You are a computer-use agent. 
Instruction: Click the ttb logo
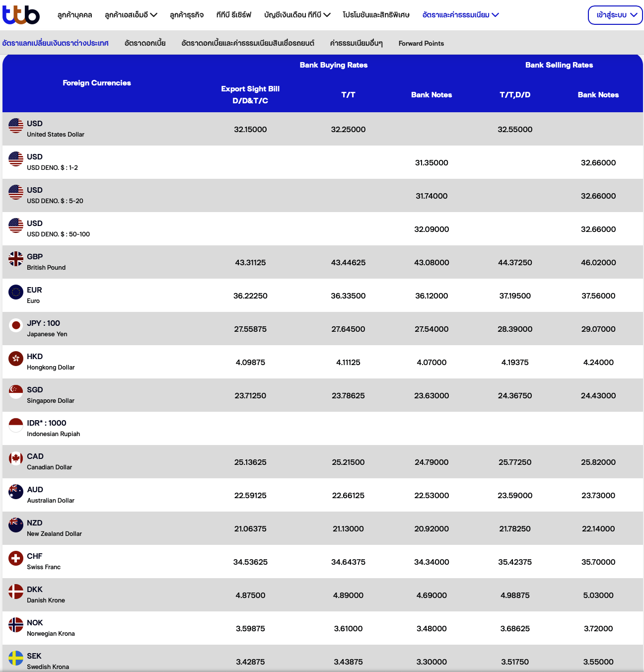[21, 15]
